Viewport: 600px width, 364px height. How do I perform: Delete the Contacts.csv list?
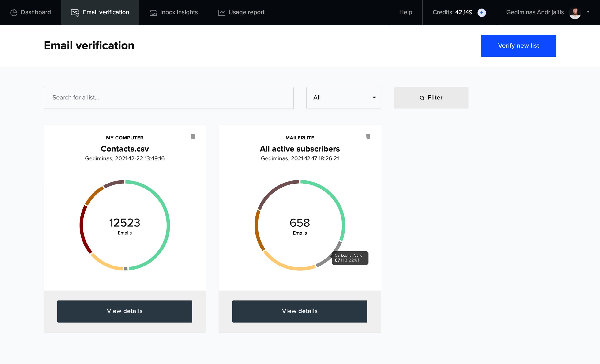click(193, 136)
